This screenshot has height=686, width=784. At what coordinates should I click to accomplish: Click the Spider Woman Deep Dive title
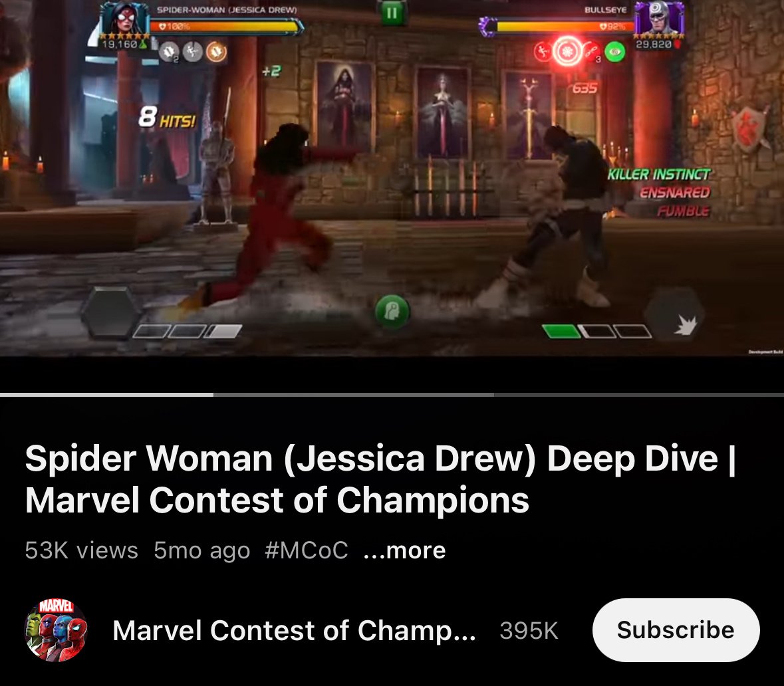pos(380,479)
